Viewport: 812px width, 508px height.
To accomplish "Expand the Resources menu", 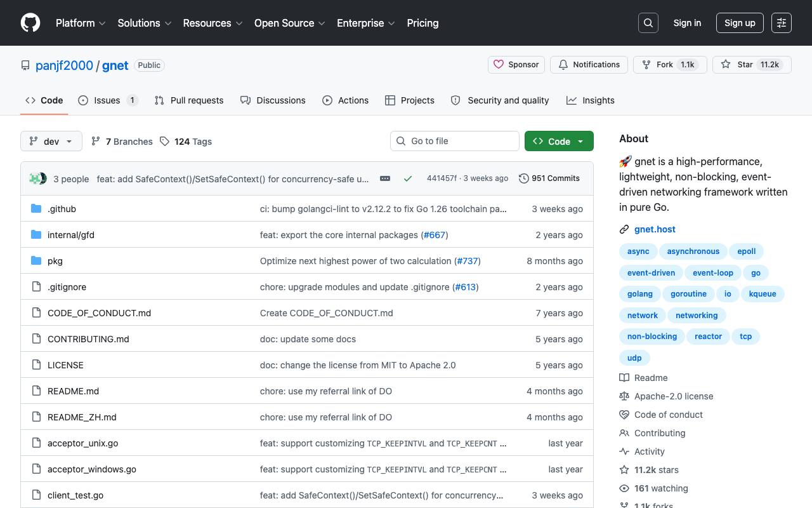I will tap(213, 23).
